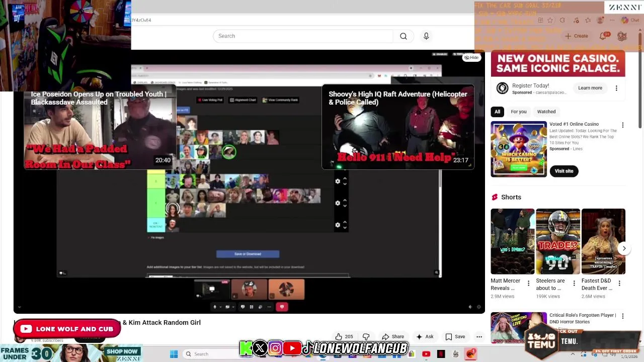
Task: Open options for the Matt Mercer Reveals short
Action: [x=528, y=284]
